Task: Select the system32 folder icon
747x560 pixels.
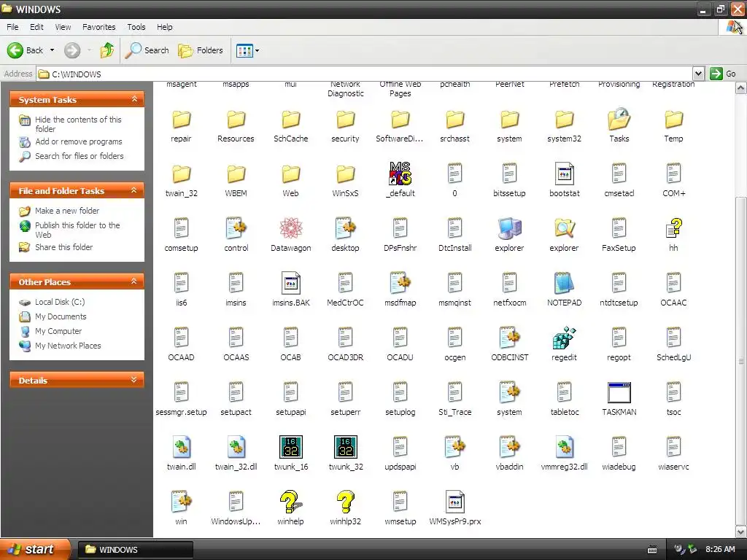Action: click(564, 119)
